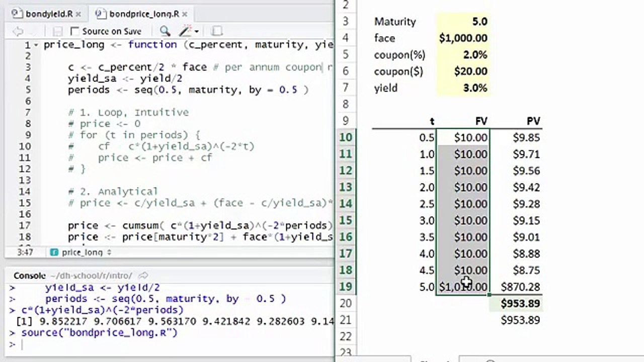Viewport: 644px width, 362px height.
Task: Open the price_long function navigator dropdown
Action: pyautogui.click(x=81, y=252)
